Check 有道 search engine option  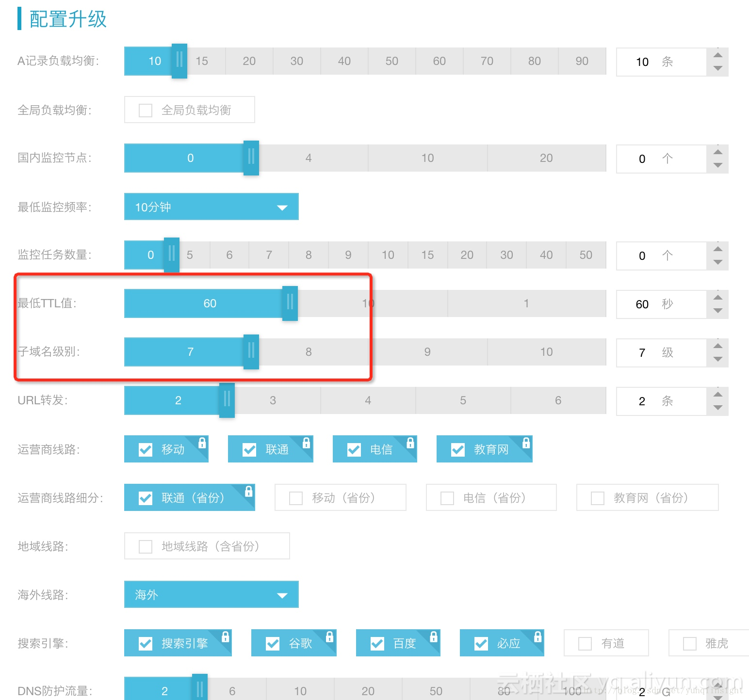click(585, 643)
